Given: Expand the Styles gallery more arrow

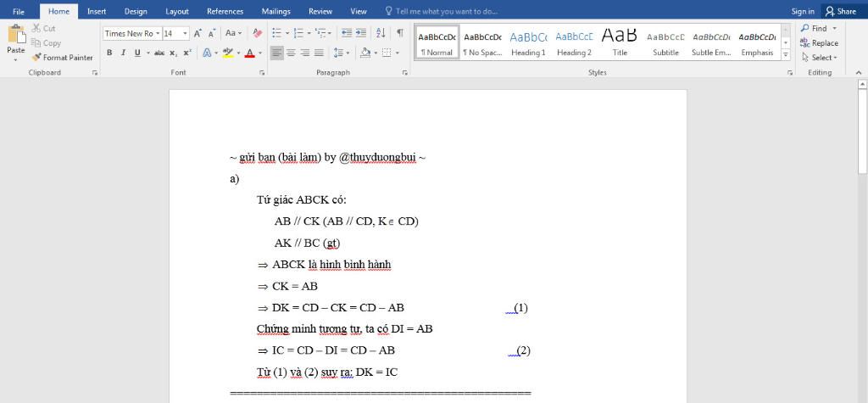Looking at the screenshot, I should click(785, 55).
